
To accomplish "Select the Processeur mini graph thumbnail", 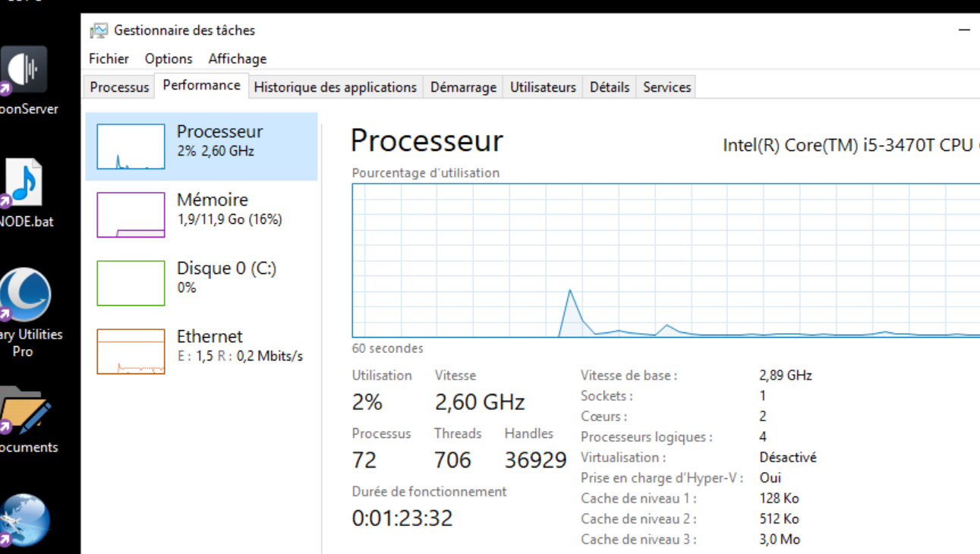I will (x=131, y=146).
